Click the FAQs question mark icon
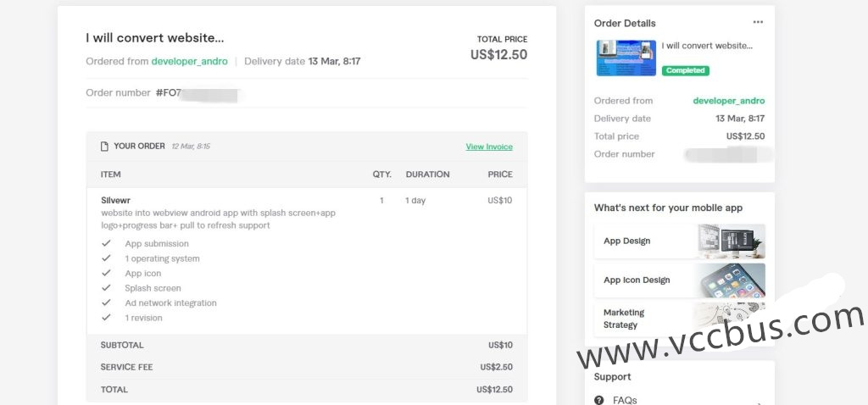The image size is (868, 405). (599, 400)
